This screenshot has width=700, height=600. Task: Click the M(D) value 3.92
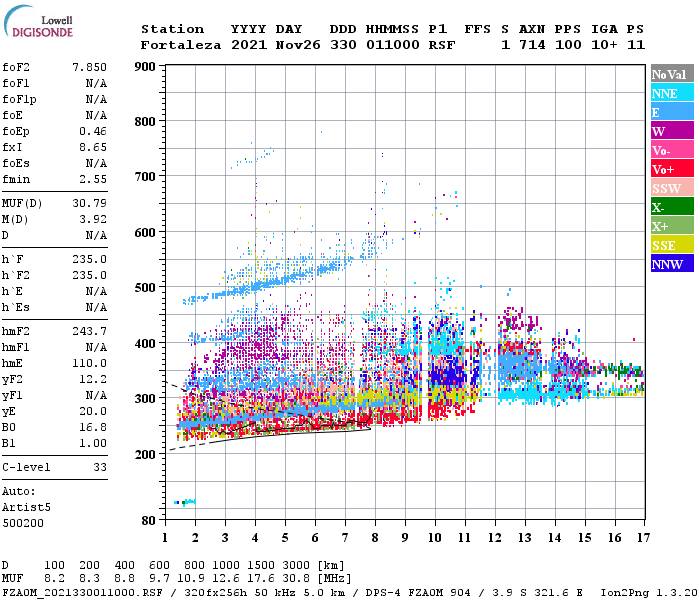click(x=93, y=219)
